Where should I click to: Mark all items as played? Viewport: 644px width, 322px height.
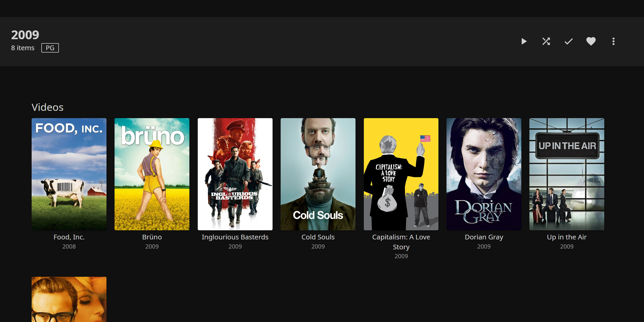[x=568, y=41]
